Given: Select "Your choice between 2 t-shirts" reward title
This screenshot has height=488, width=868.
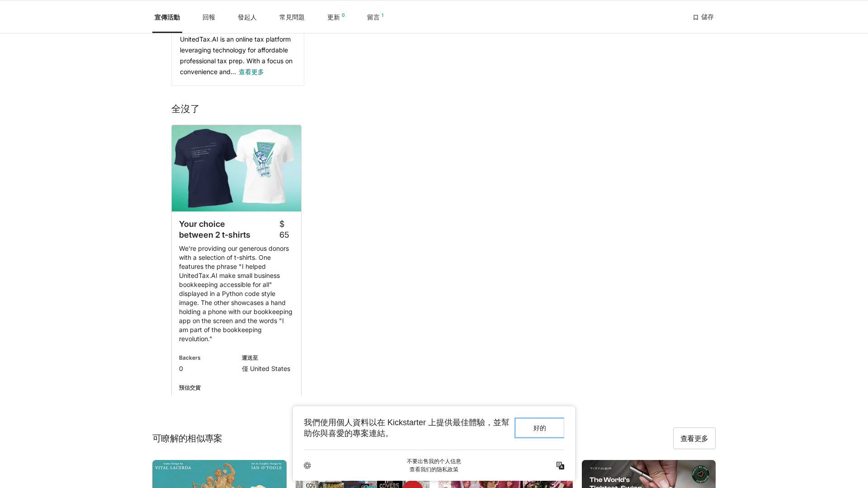Looking at the screenshot, I should tap(215, 230).
